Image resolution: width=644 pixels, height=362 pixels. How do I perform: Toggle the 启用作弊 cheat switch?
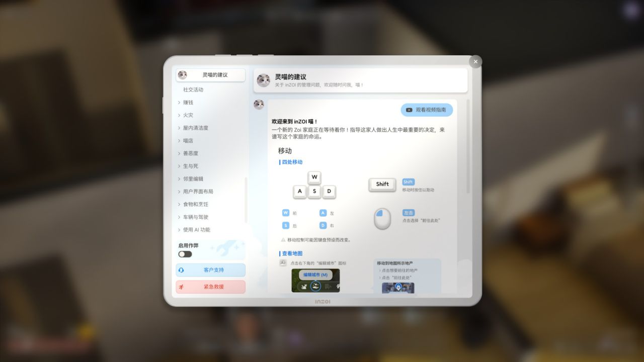pyautogui.click(x=185, y=254)
